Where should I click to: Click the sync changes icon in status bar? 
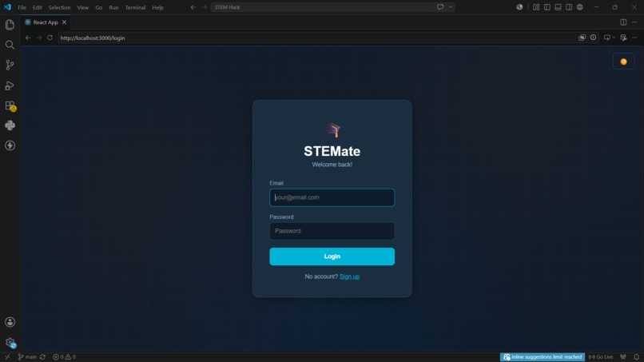pos(42,357)
